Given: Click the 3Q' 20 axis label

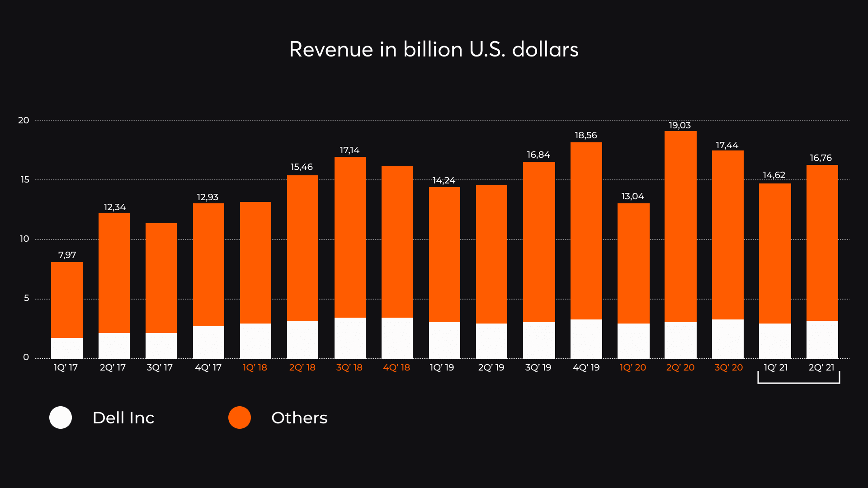Looking at the screenshot, I should pyautogui.click(x=729, y=367).
